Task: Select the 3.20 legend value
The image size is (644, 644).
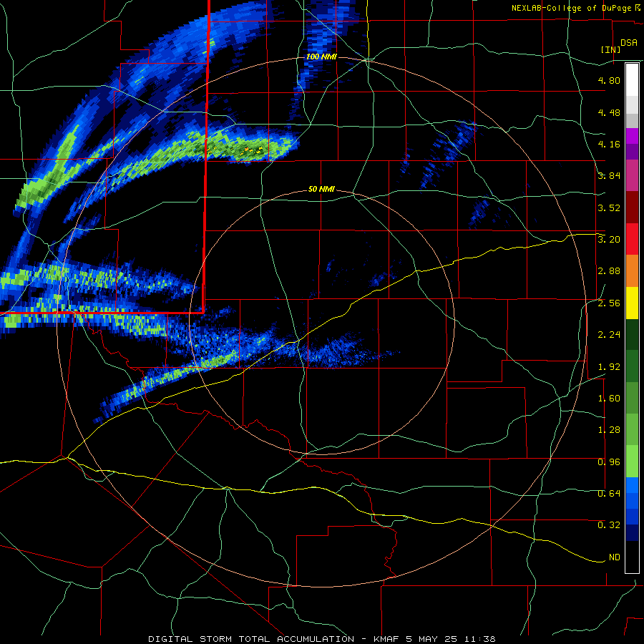Action: click(609, 240)
